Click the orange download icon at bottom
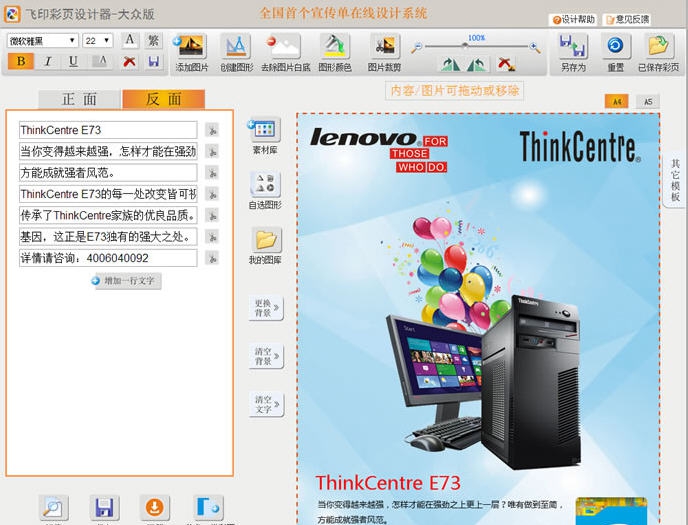The image size is (688, 525). (154, 507)
